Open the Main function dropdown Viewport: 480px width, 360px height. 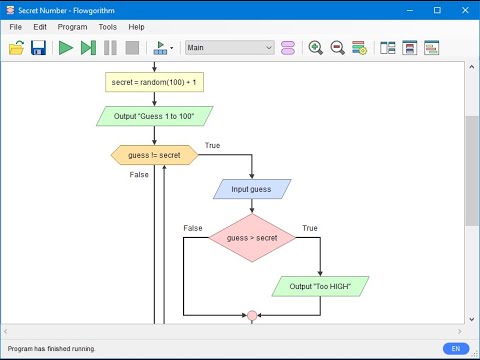tap(230, 48)
